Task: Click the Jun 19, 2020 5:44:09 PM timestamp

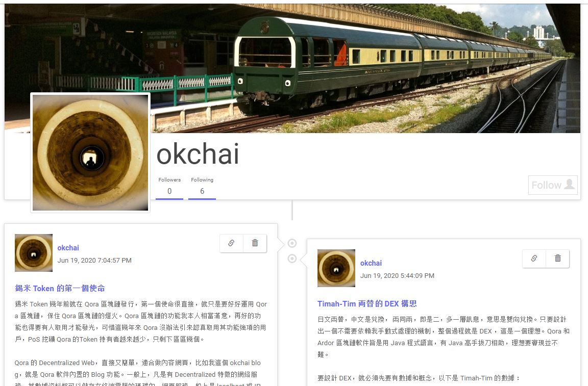Action: (397, 276)
